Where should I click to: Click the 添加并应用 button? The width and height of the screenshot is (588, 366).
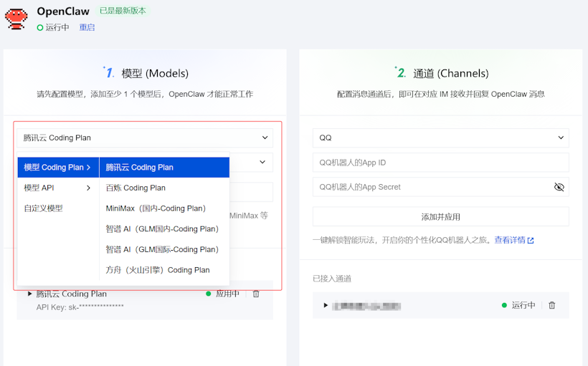pyautogui.click(x=440, y=217)
